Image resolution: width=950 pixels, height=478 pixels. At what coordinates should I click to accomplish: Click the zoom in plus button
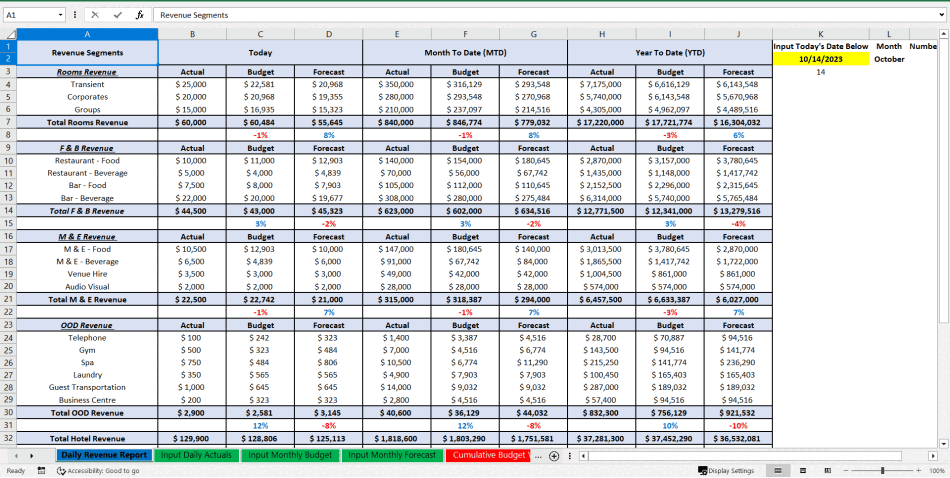click(x=919, y=471)
